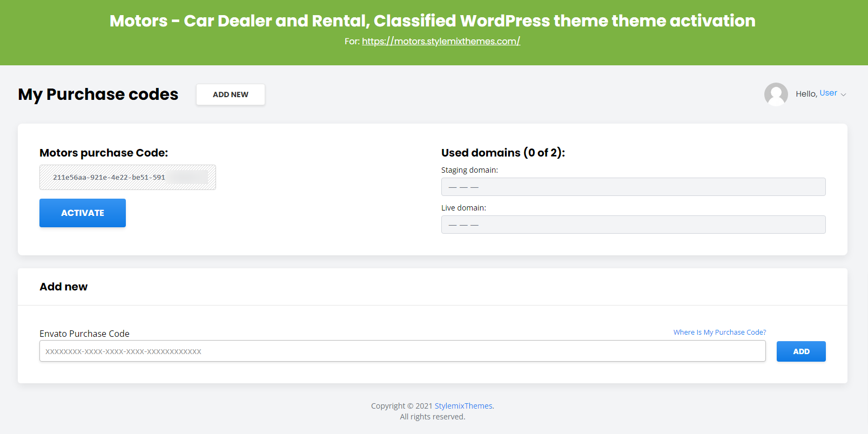
Task: Open Where Is My Purchase Code link
Action: coord(719,332)
